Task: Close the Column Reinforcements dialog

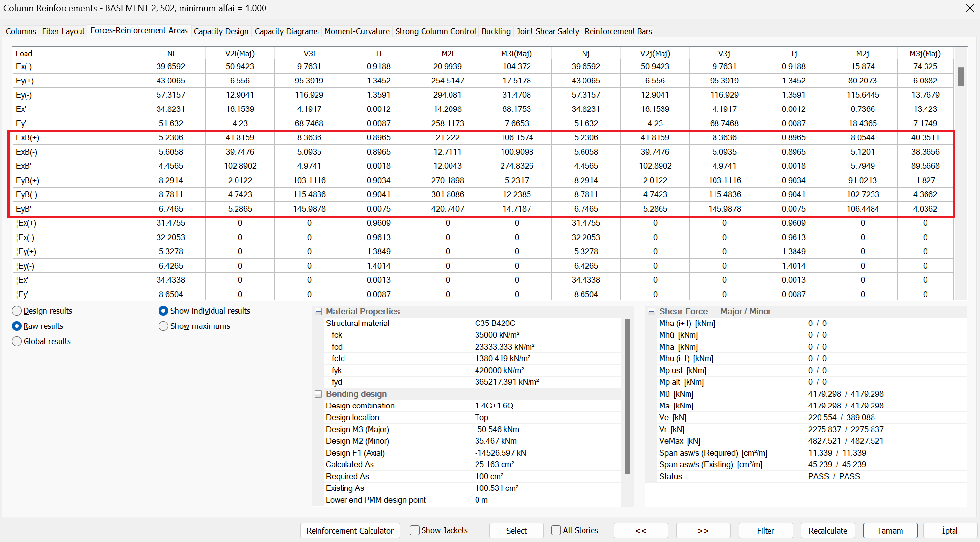Action: 969,8
